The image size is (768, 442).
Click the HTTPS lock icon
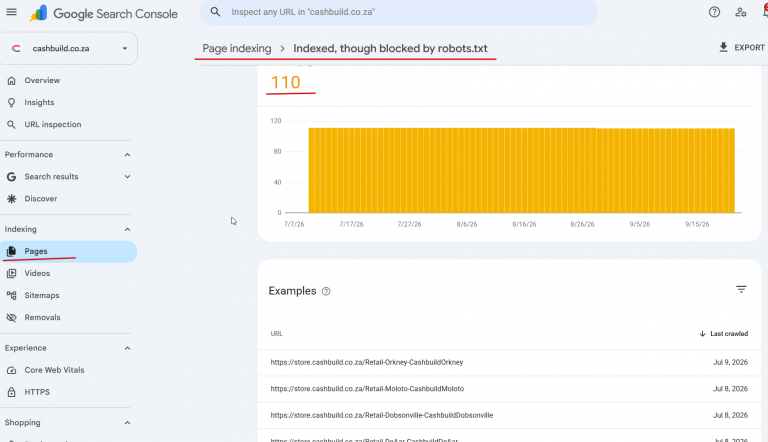point(11,392)
